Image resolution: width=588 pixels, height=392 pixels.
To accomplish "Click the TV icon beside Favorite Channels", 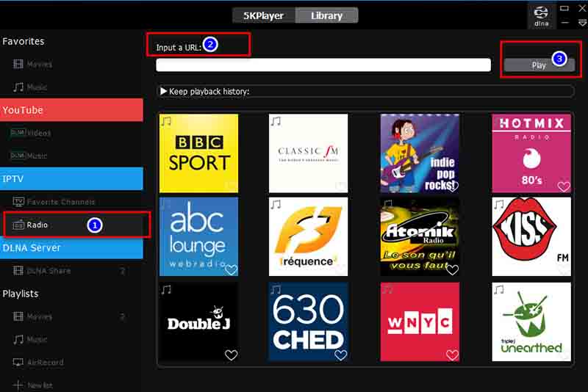I will click(x=18, y=202).
